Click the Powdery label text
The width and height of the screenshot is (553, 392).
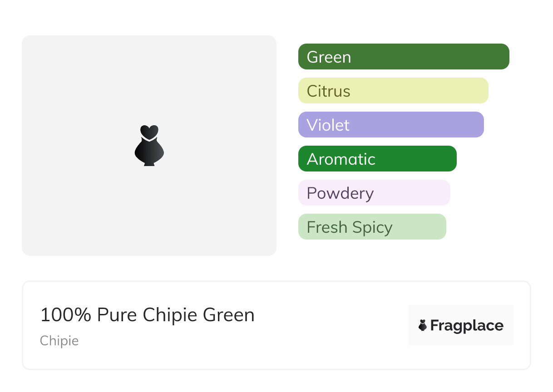(x=340, y=193)
